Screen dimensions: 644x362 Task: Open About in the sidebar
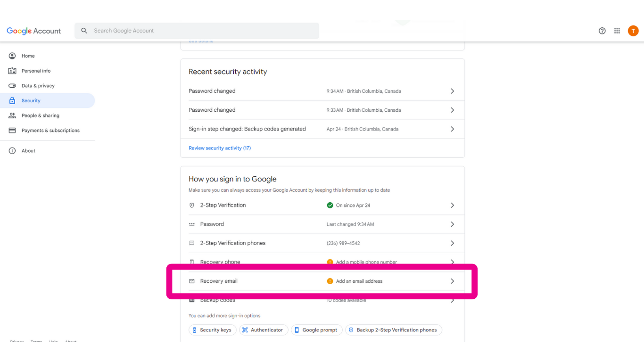[47, 151]
